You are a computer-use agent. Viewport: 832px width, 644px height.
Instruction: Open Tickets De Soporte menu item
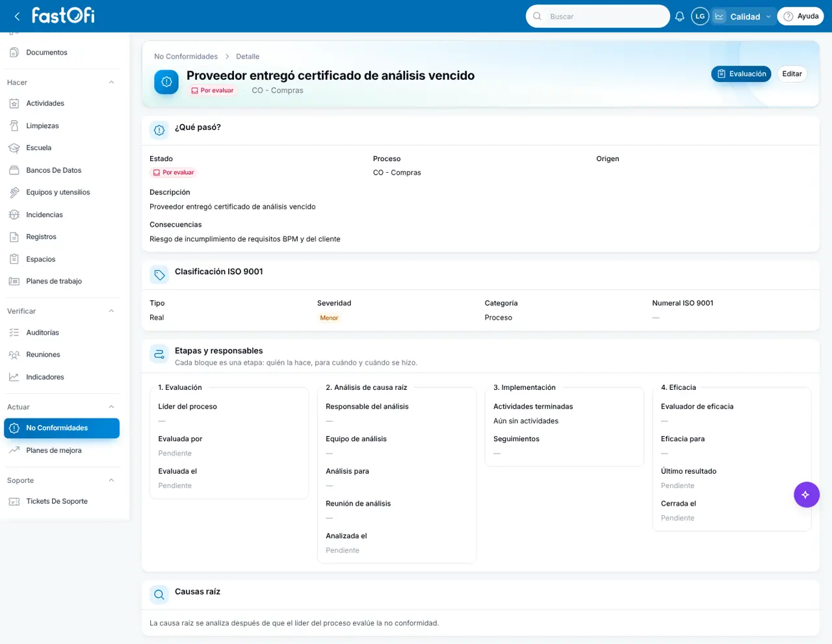tap(62, 502)
